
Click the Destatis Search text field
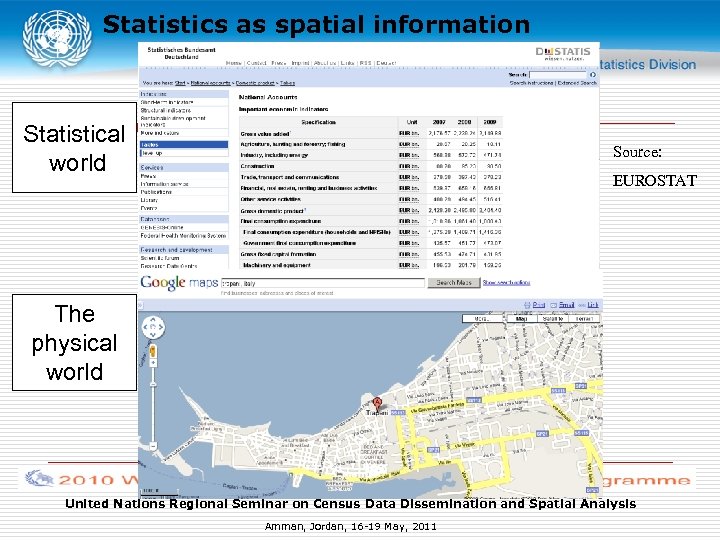click(558, 74)
